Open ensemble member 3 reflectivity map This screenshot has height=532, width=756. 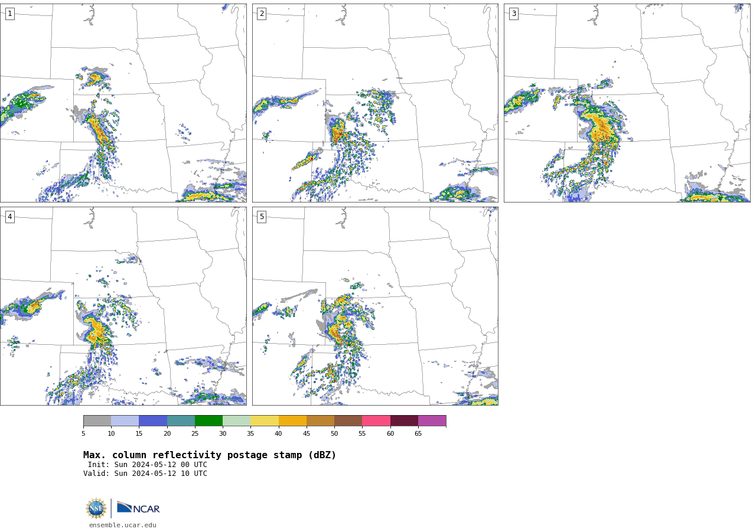click(627, 103)
